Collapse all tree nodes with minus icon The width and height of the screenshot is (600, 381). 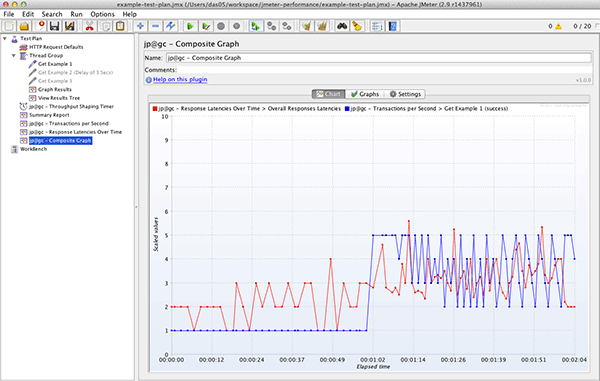coord(155,26)
